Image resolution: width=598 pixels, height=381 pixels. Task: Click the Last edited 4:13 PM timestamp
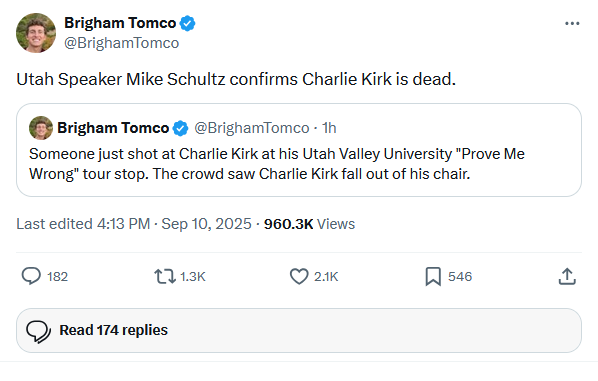click(x=83, y=224)
